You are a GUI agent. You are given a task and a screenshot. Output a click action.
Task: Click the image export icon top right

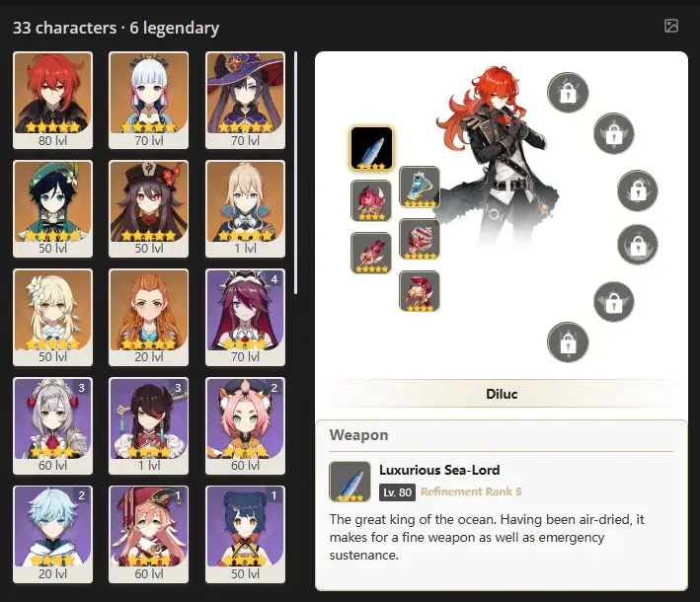(671, 26)
